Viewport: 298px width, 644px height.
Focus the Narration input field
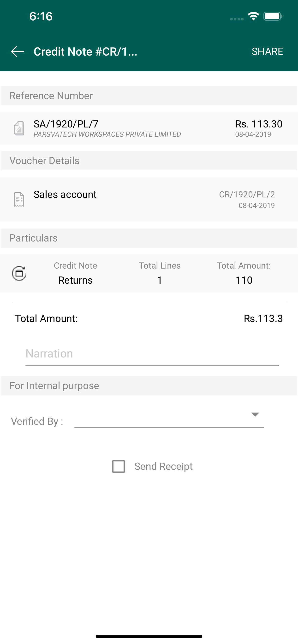152,354
